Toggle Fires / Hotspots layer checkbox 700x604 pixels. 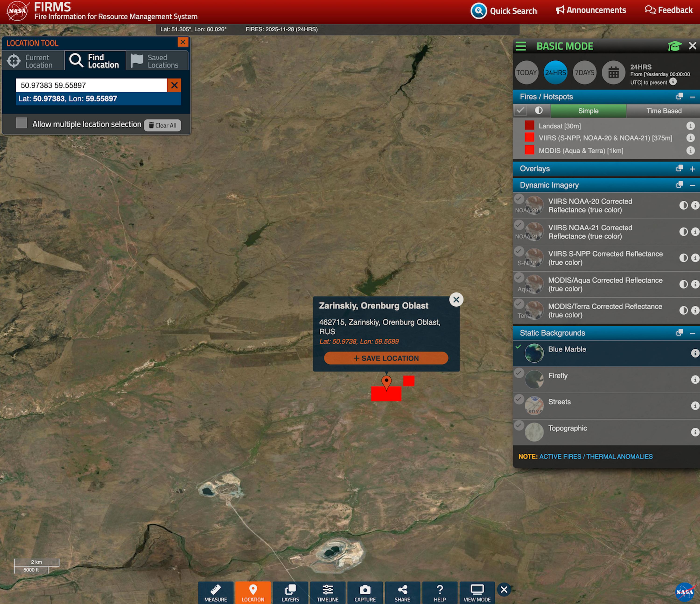(521, 111)
